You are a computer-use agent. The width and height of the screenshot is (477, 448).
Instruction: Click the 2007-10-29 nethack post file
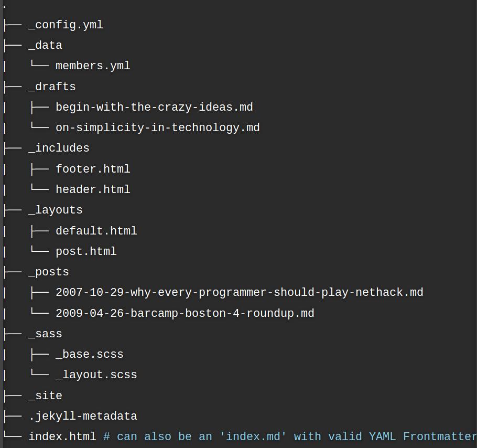240,293
